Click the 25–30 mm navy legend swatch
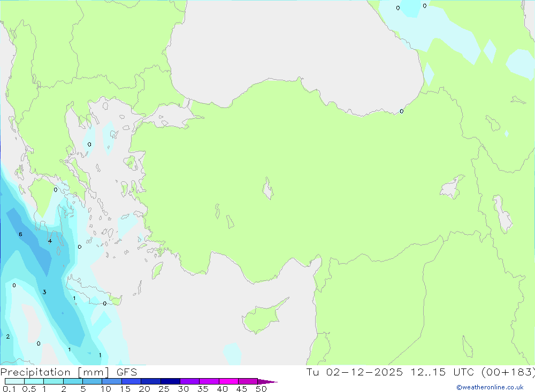Image resolution: width=535 pixels, height=392 pixels. tap(170, 381)
